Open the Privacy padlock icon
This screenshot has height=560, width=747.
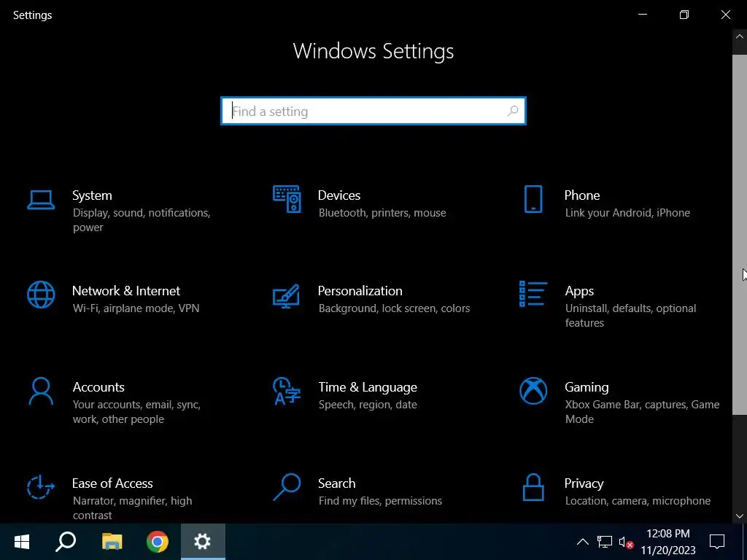click(533, 487)
